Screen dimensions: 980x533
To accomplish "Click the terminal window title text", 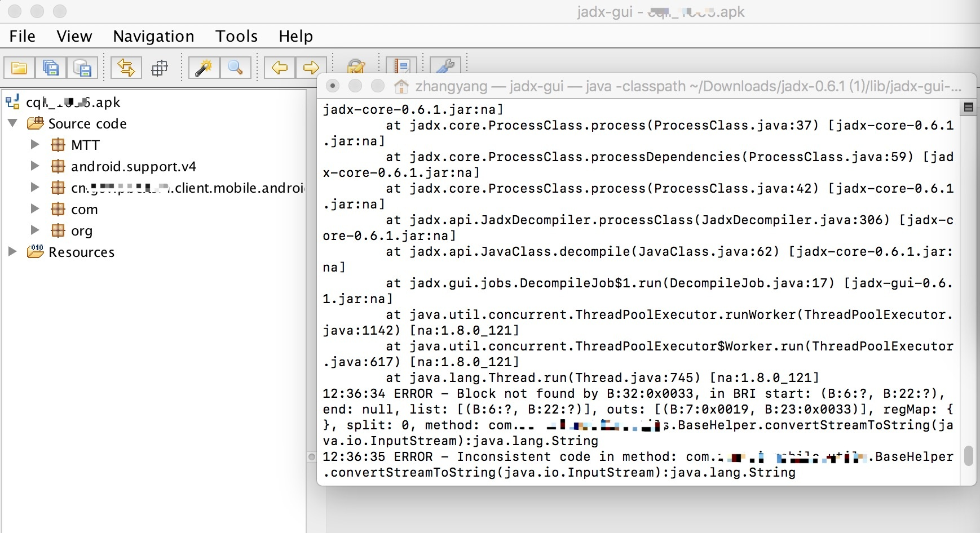I will pyautogui.click(x=688, y=86).
